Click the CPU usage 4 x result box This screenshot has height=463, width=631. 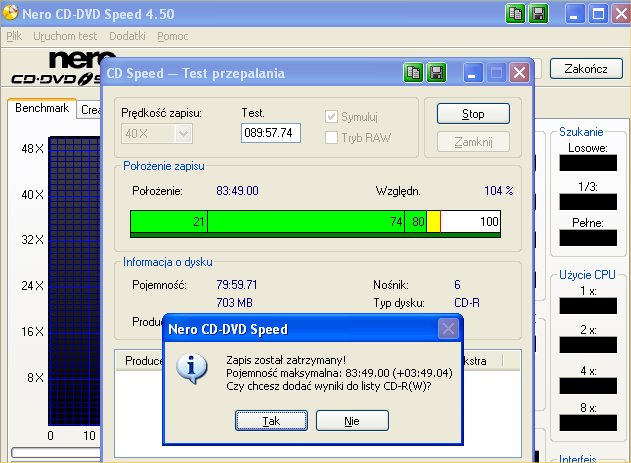point(588,386)
